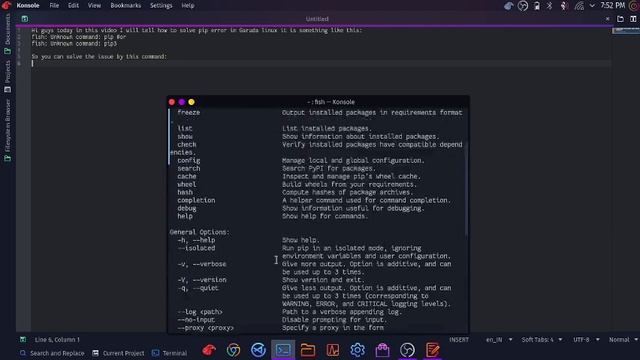Click 'freeze' in the Konsole output
Image resolution: width=640 pixels, height=360 pixels.
(189, 113)
